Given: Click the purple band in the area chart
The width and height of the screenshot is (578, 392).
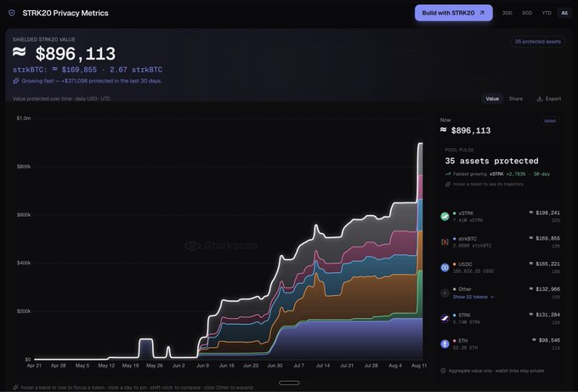Looking at the screenshot, I should click(350, 341).
